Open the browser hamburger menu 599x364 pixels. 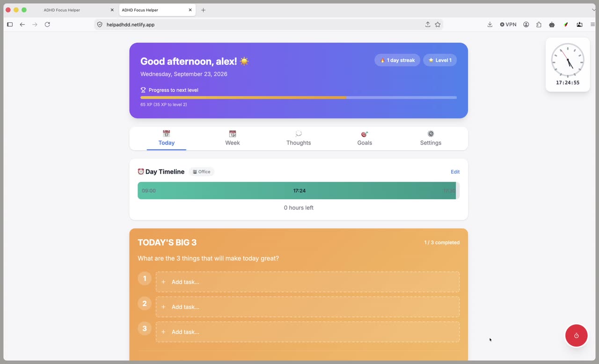pos(593,24)
